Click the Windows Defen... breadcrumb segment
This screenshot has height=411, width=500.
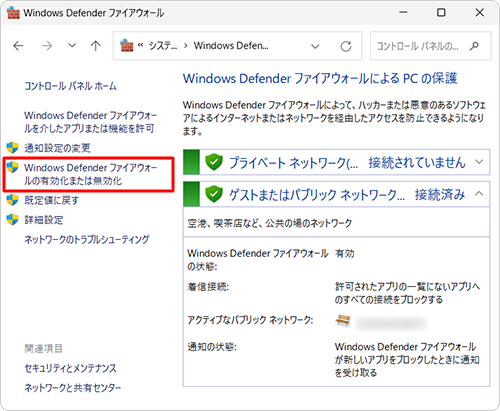click(x=231, y=45)
